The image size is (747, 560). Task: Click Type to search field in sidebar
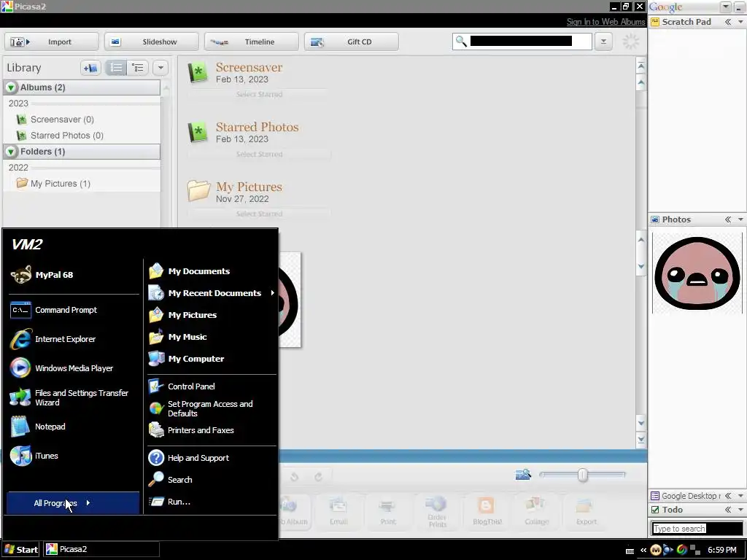(x=697, y=529)
